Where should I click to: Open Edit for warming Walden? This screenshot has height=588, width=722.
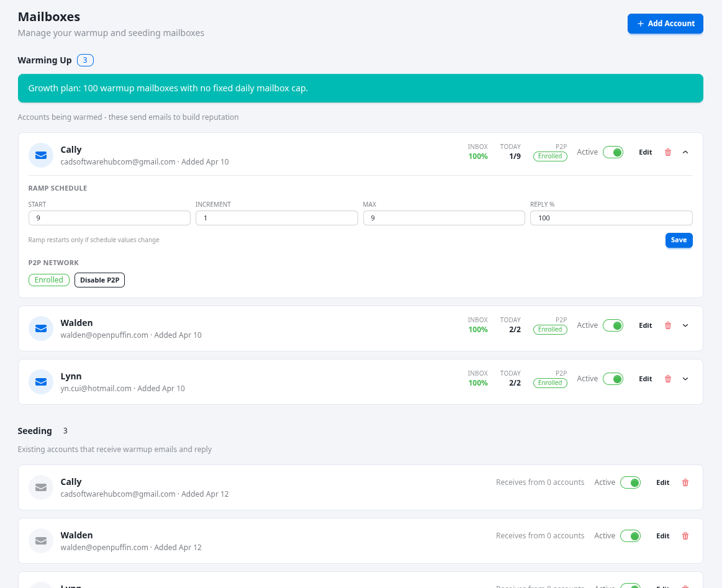(645, 325)
